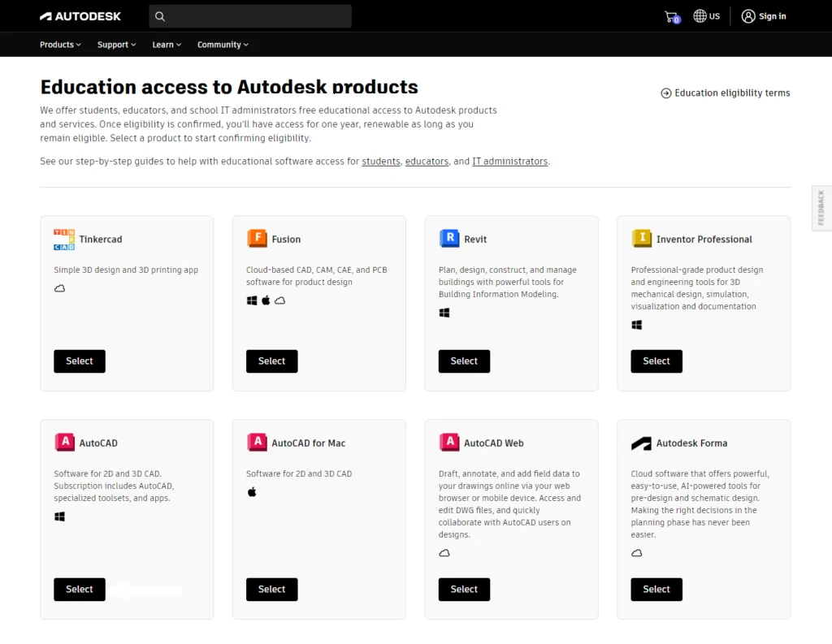
Task: Click the Autodesk logo
Action: pyautogui.click(x=80, y=16)
